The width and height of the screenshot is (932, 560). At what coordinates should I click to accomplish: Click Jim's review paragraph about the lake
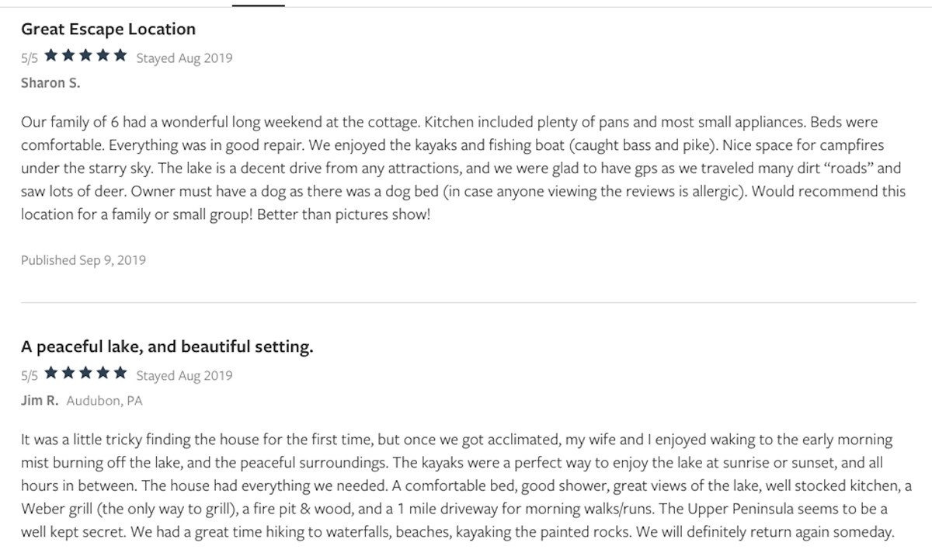pos(466,486)
